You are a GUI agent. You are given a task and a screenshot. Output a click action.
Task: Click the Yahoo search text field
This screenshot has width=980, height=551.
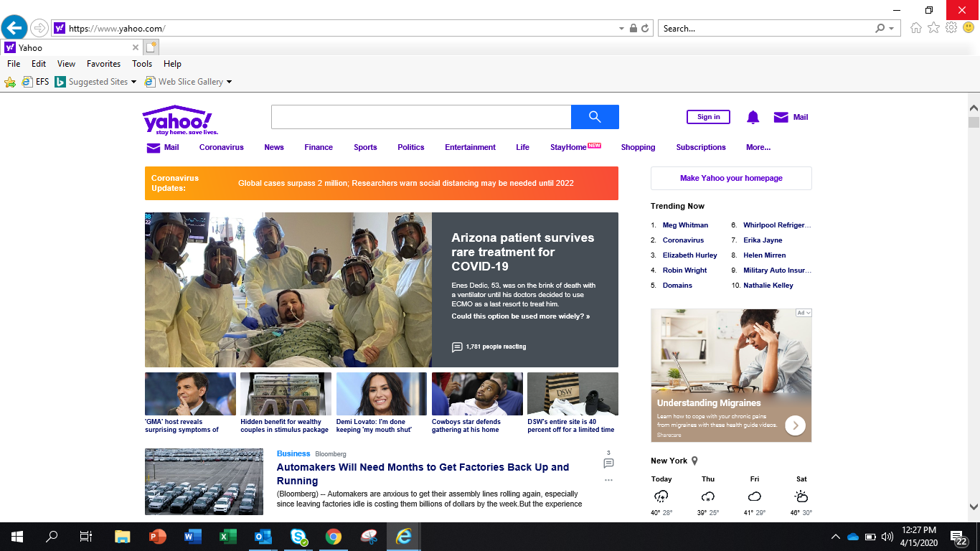[420, 117]
